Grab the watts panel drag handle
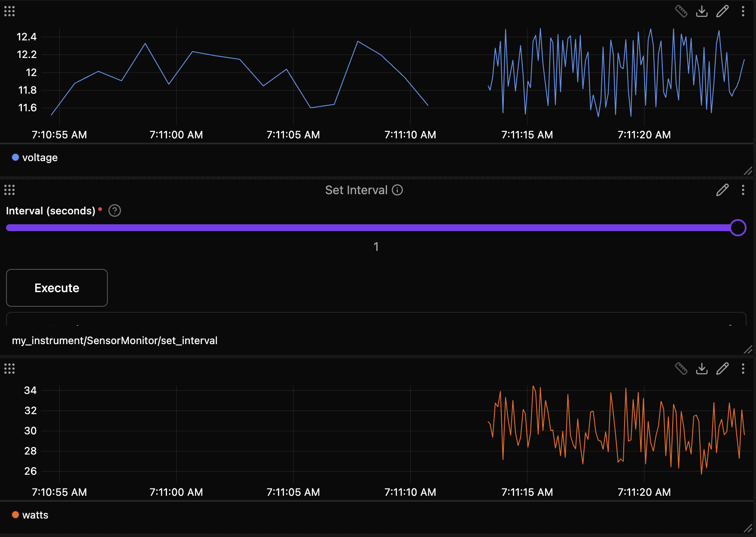Image resolution: width=756 pixels, height=537 pixels. pos(9,369)
